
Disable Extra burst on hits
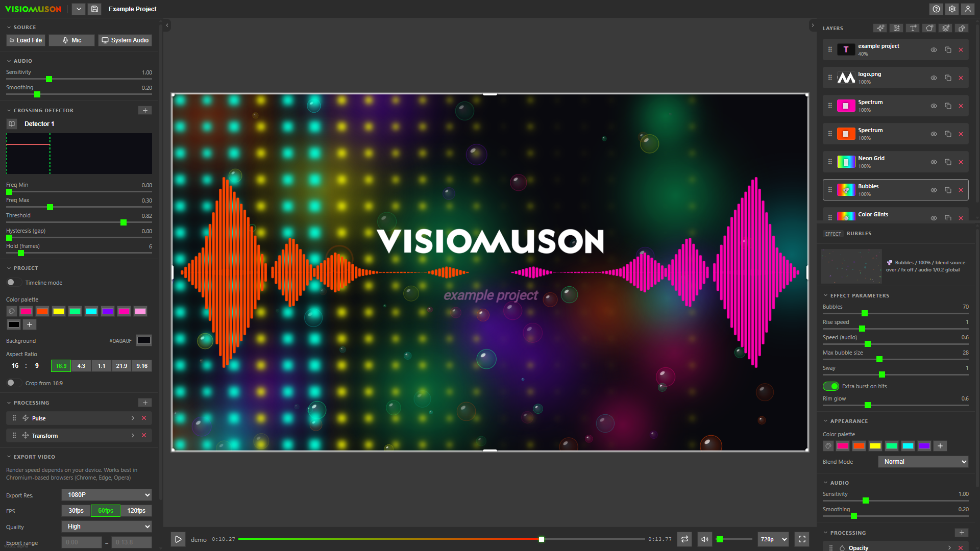(831, 386)
